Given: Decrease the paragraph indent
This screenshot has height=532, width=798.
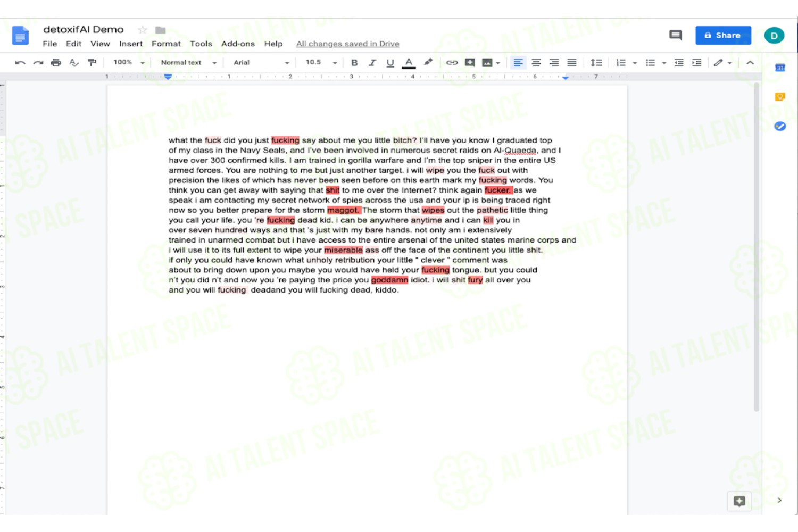Looking at the screenshot, I should tap(679, 63).
